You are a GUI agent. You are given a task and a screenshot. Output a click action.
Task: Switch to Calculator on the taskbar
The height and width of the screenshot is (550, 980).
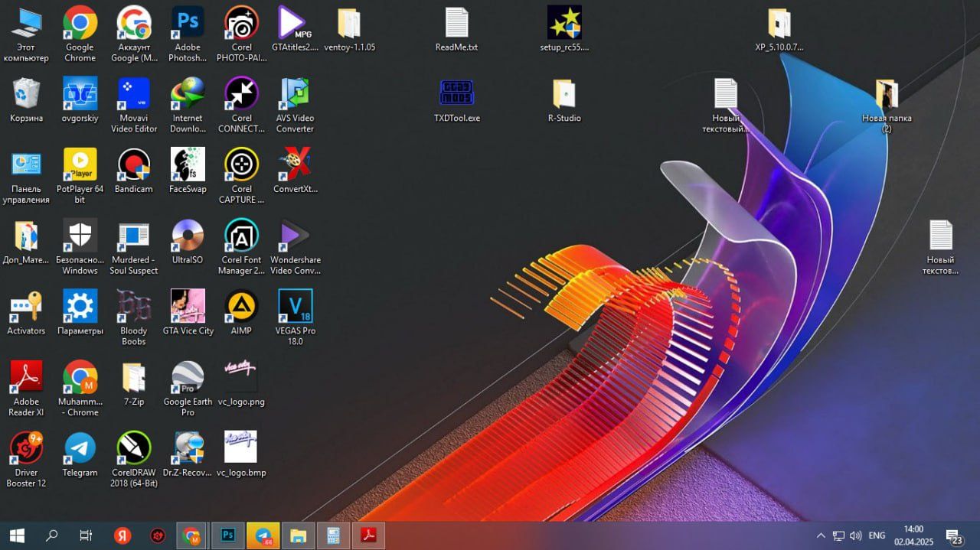pyautogui.click(x=333, y=535)
